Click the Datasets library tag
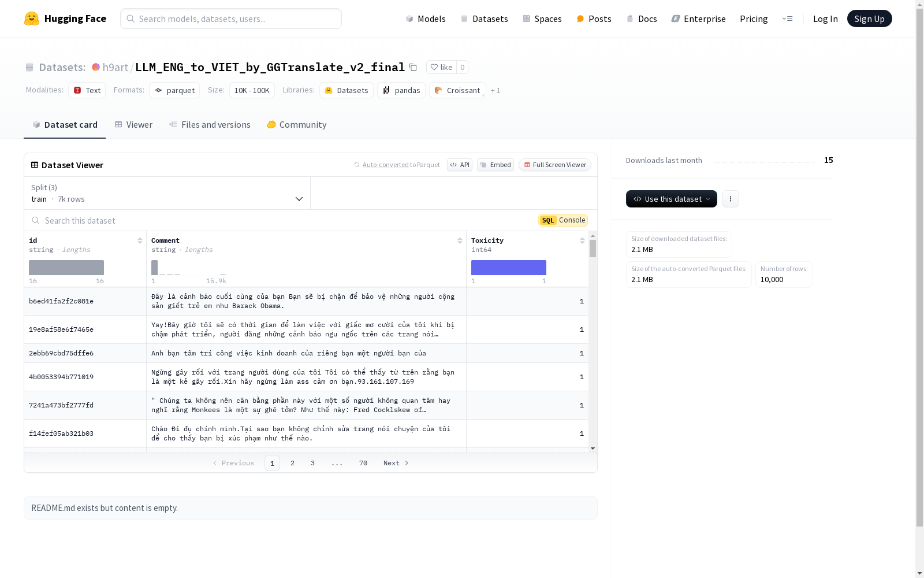This screenshot has height=578, width=924. [346, 90]
